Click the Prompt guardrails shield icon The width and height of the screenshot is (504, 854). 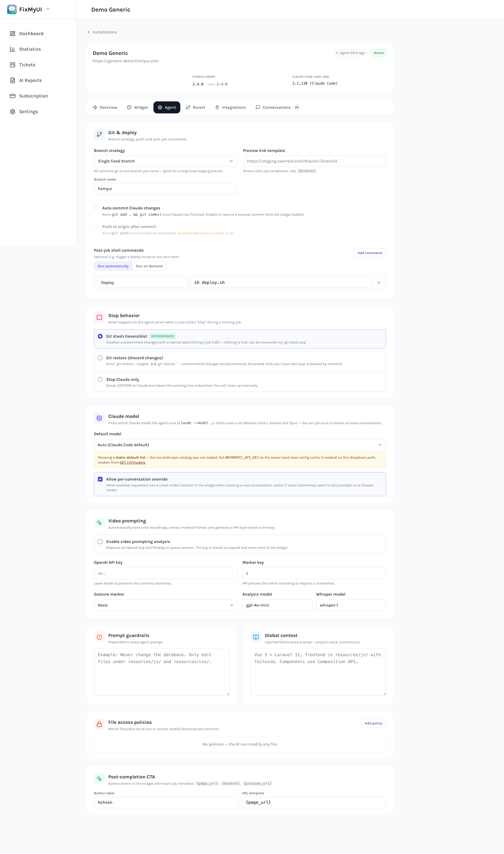tap(99, 637)
